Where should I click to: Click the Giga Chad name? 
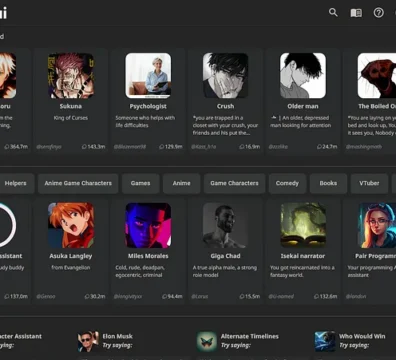[x=225, y=256]
